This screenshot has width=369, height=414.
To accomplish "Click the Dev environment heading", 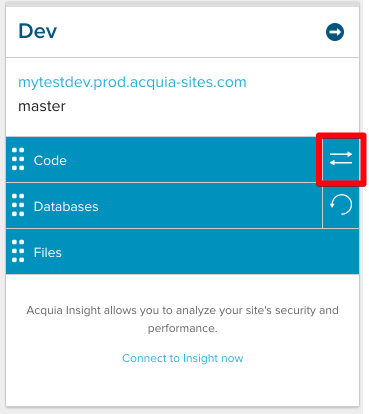I will tap(38, 31).
